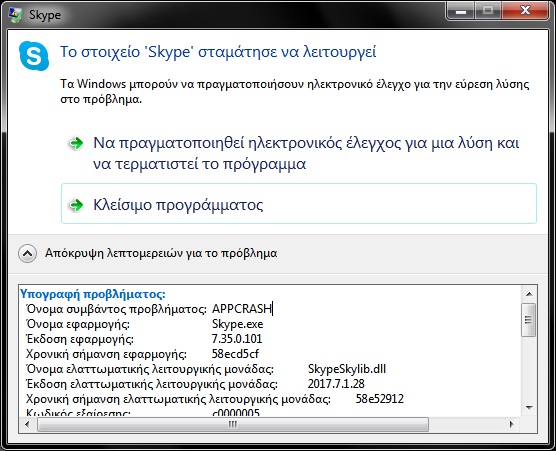Click the Υπογραφή προβλήματος heading
The height and width of the screenshot is (451, 556).
click(93, 294)
